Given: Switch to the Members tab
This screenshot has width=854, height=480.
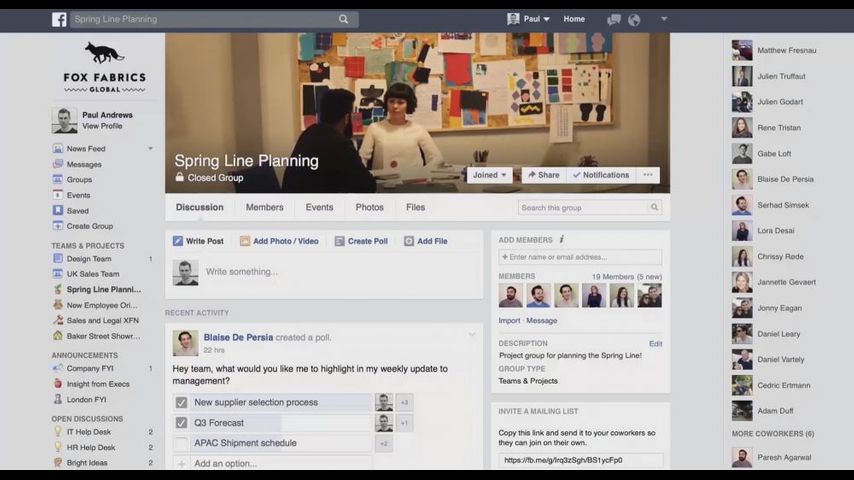Looking at the screenshot, I should 265,208.
